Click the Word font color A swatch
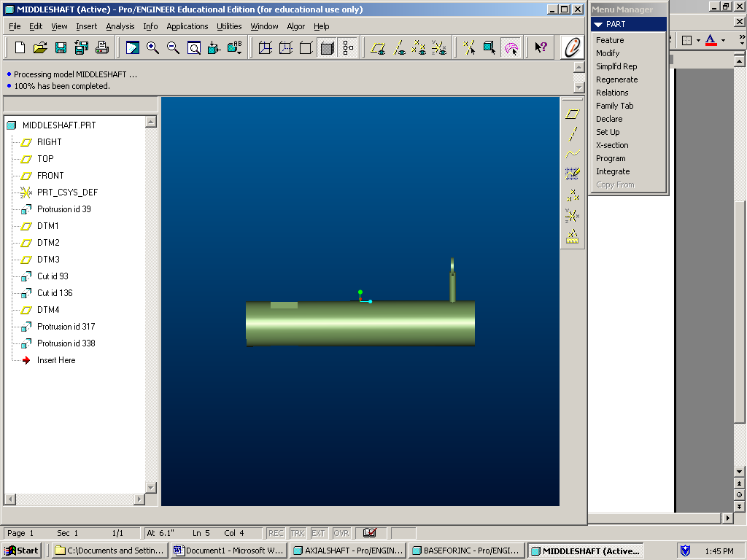 click(x=711, y=41)
